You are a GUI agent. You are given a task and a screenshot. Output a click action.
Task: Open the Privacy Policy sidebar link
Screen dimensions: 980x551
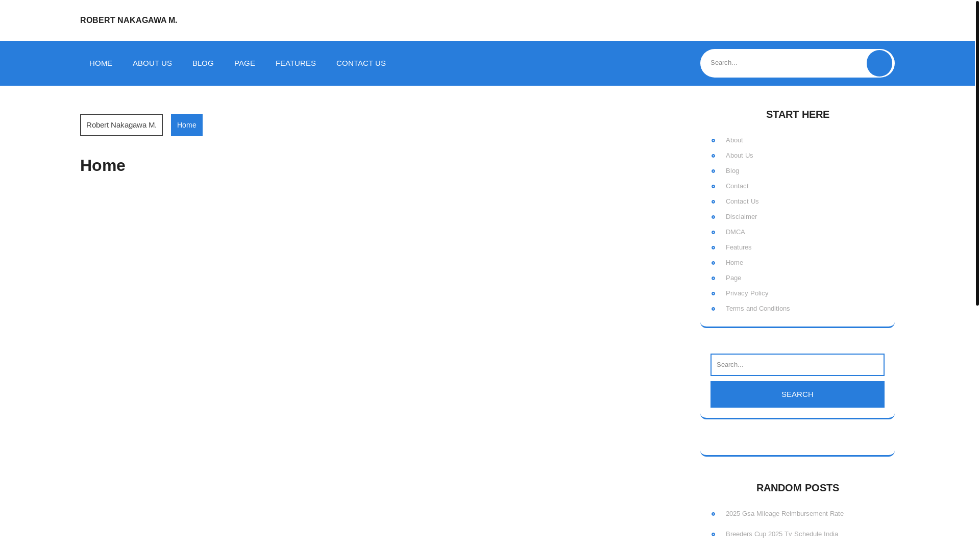click(747, 293)
